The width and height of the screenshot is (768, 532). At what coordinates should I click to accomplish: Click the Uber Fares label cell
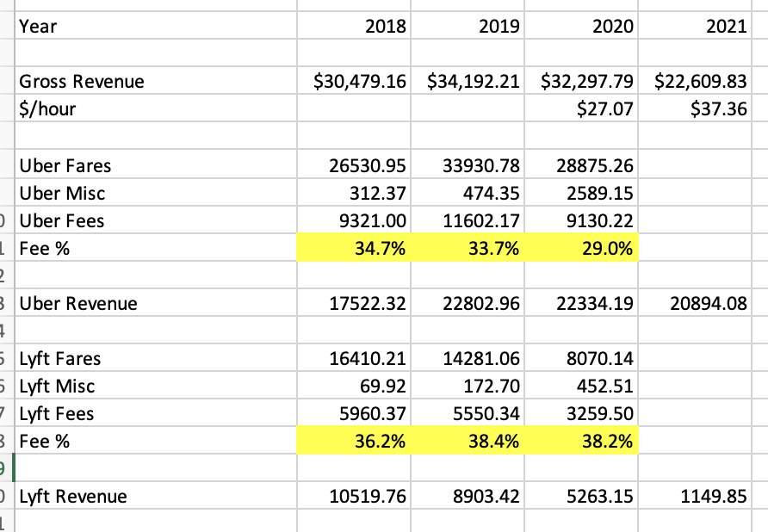pyautogui.click(x=156, y=165)
